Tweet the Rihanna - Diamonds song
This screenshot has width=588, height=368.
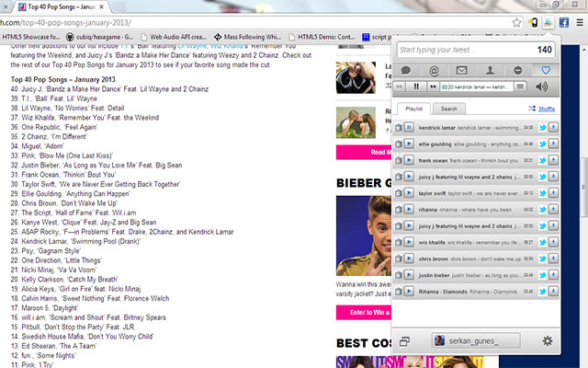pos(542,292)
